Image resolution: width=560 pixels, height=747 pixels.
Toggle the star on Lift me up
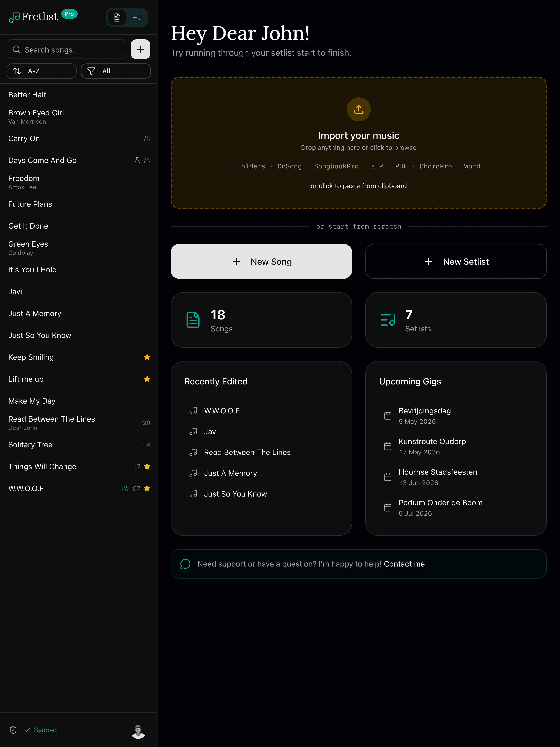(x=147, y=379)
